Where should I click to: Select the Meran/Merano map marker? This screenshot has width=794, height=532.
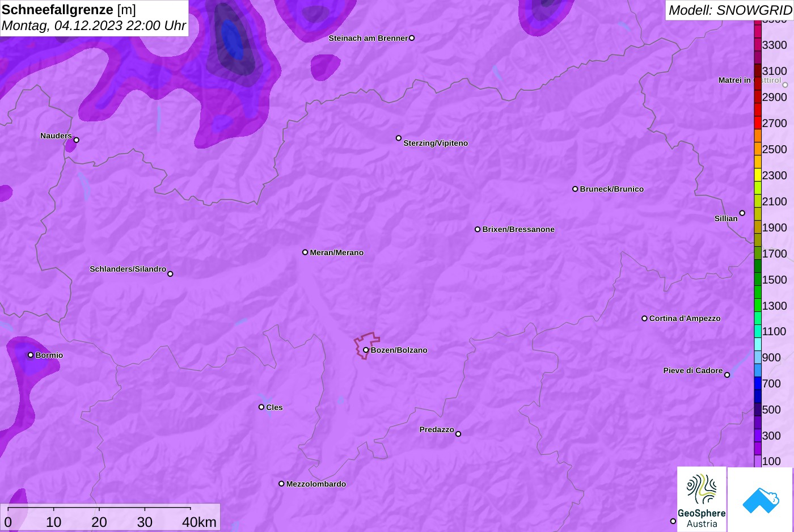click(x=305, y=252)
